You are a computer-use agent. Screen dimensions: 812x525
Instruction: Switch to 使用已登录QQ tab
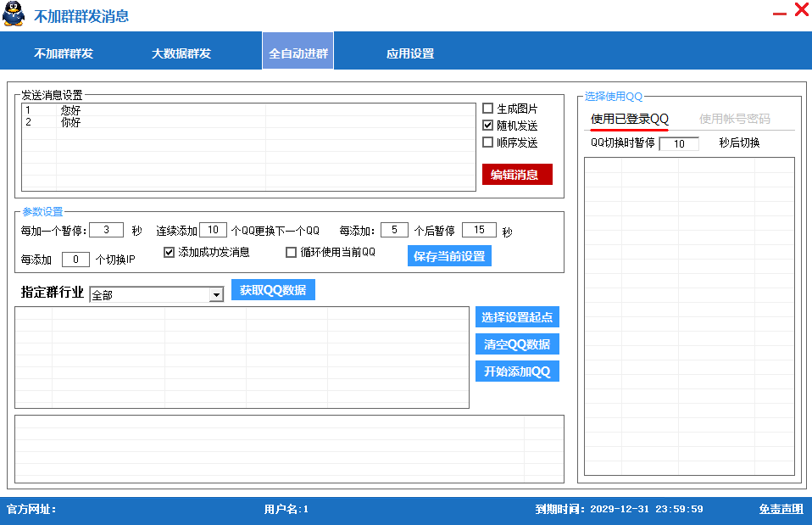(630, 120)
